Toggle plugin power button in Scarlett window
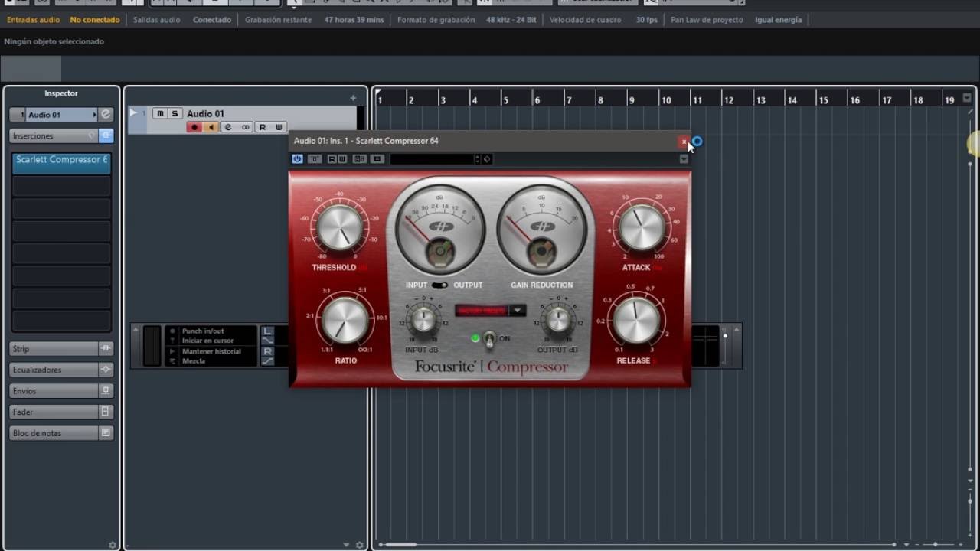This screenshot has height=551, width=980. coord(297,159)
